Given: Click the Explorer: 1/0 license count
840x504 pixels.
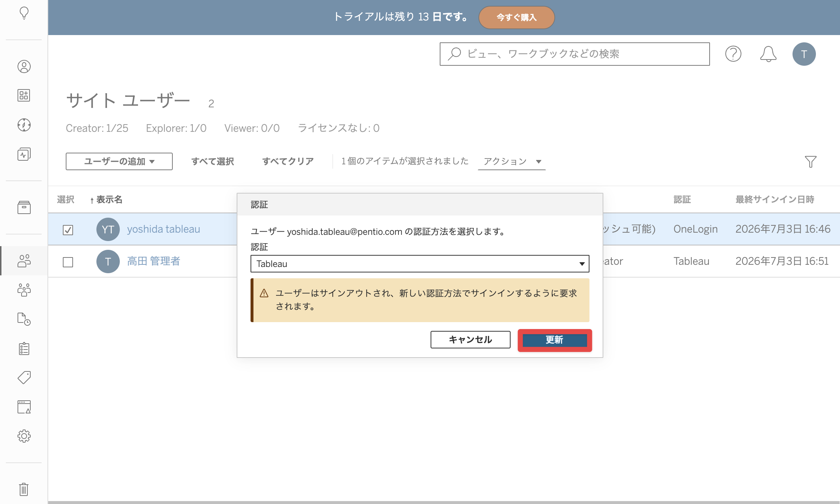Looking at the screenshot, I should 176,128.
